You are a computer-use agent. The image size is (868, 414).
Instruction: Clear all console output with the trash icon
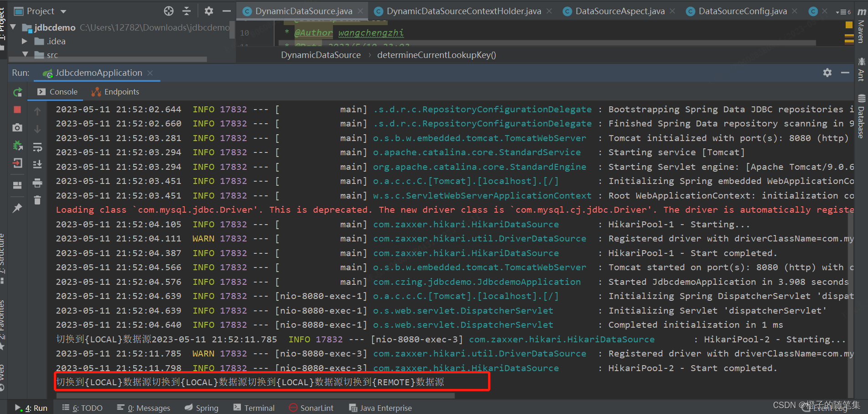(x=37, y=200)
